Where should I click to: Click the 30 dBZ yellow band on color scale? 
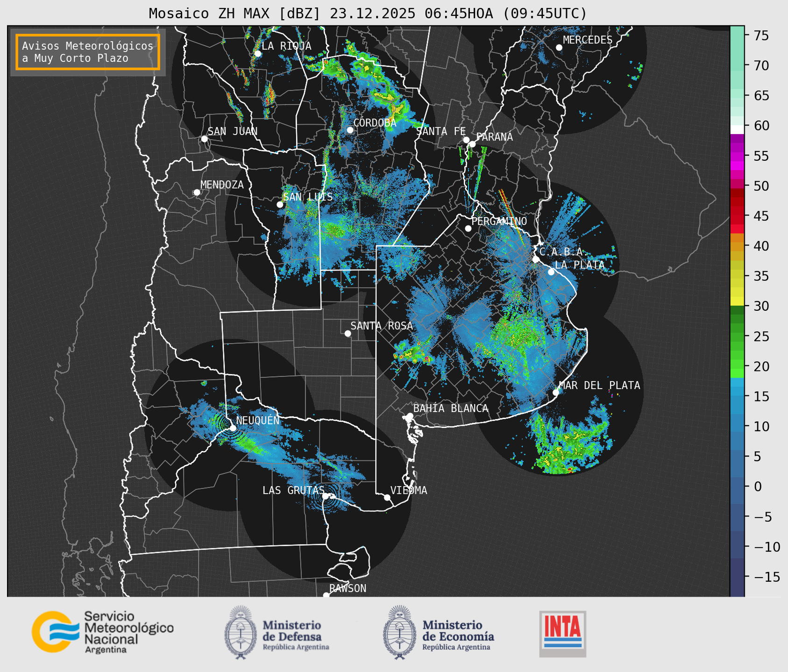pos(737,301)
